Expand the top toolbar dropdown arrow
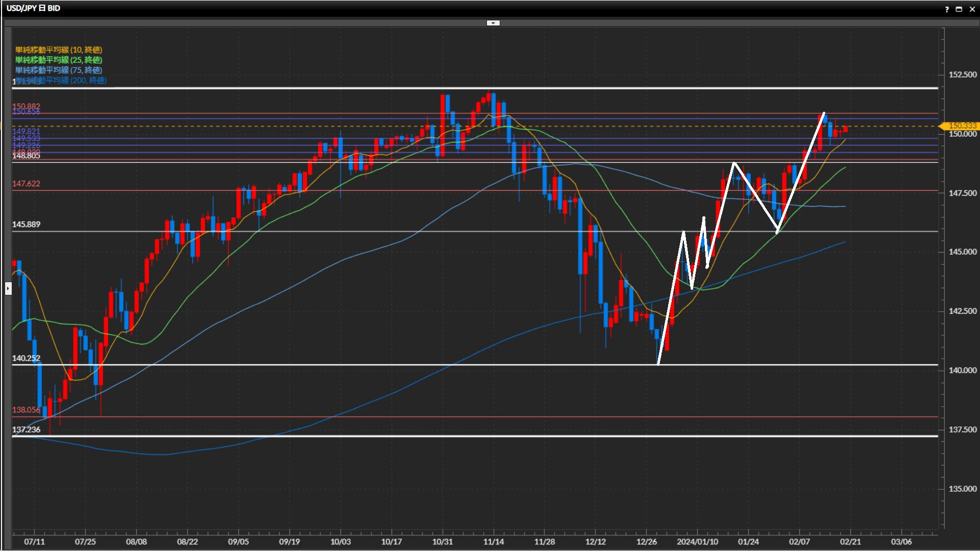The image size is (980, 551). coord(493,23)
